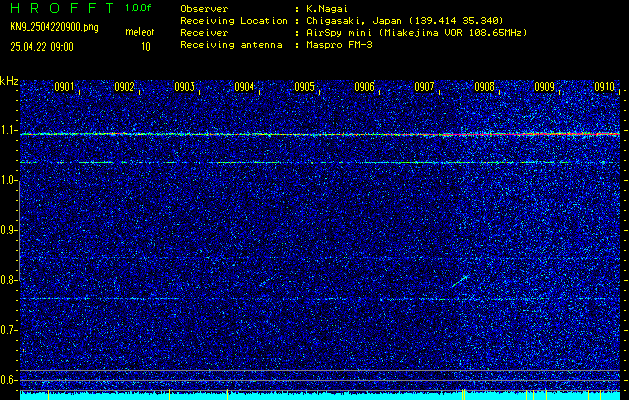Select the filename KN9_2504220900.png
Image resolution: width=629 pixels, height=400 pixels.
click(x=54, y=27)
